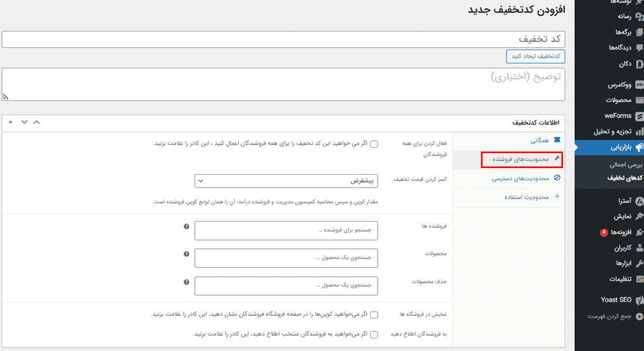Click the weForms sidebar icon
This screenshot has width=644, height=351.
pos(639,116)
